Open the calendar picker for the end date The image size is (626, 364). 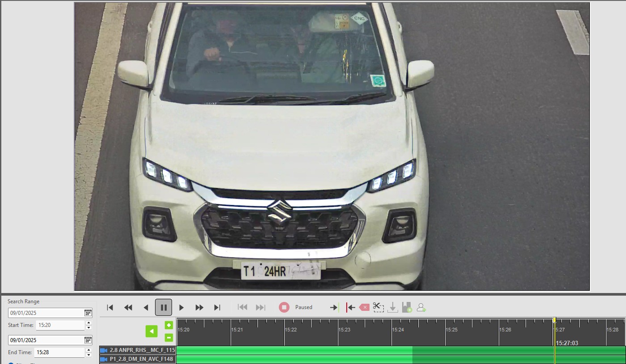(87, 340)
